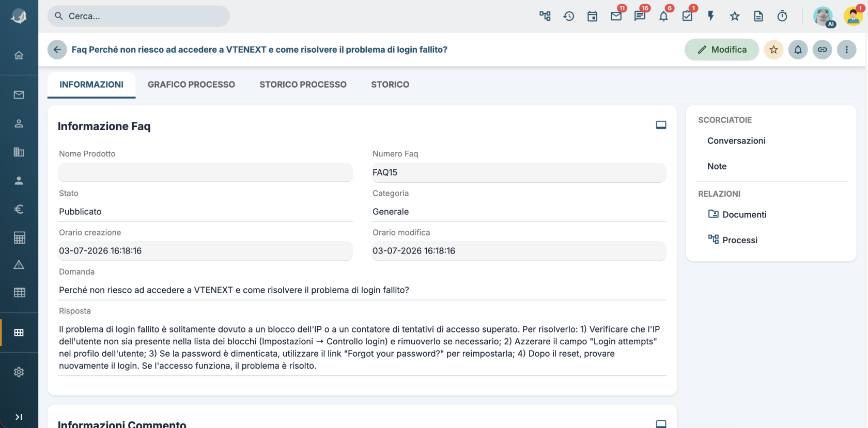Open the Note shortcut
The width and height of the screenshot is (868, 428).
(x=717, y=166)
